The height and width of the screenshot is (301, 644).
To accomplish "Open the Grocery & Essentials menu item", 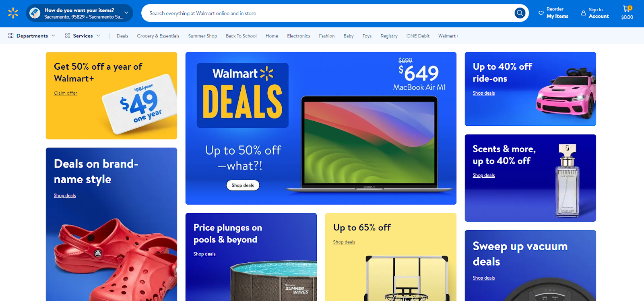I will point(158,36).
